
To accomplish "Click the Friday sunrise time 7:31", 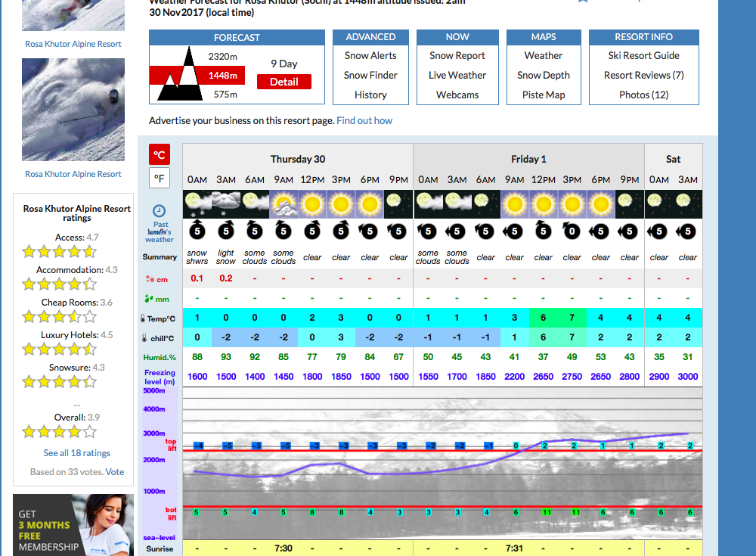I will pos(514,548).
